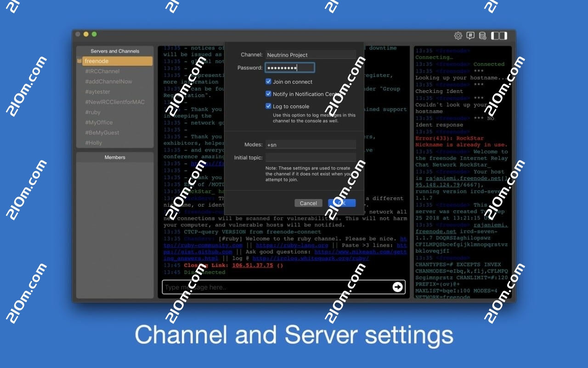Click the Type message here box

pos(283,287)
